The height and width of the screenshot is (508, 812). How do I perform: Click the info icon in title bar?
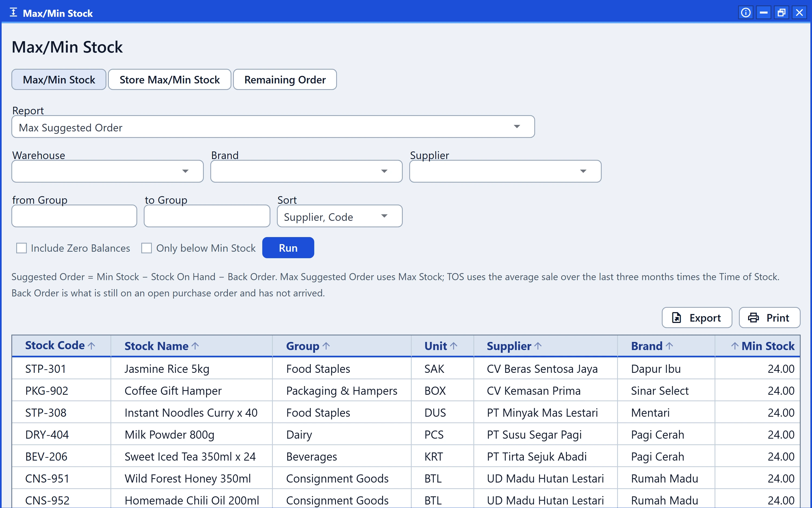pyautogui.click(x=746, y=13)
